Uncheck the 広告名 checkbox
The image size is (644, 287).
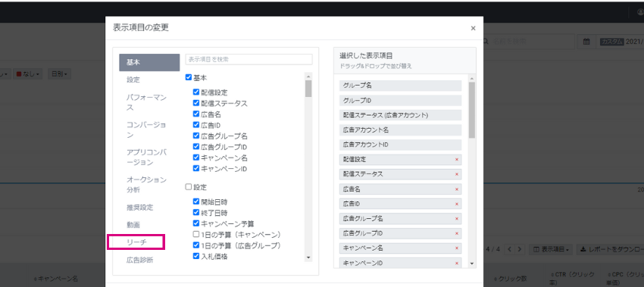coord(196,114)
